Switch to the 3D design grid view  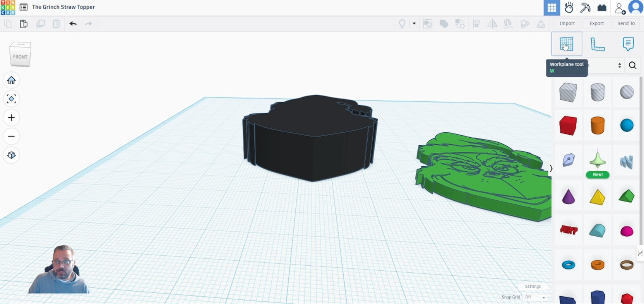pos(552,8)
